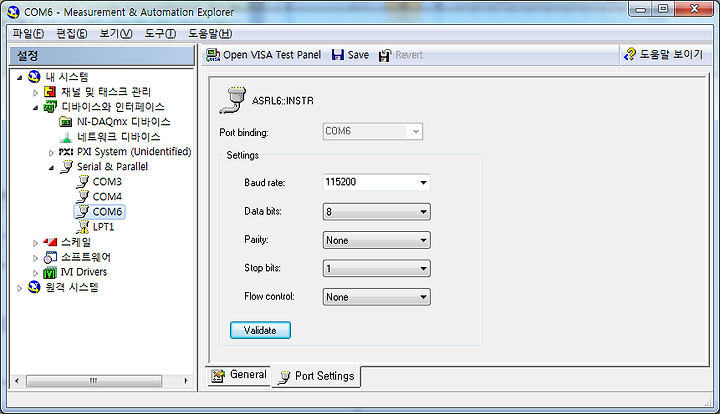This screenshot has height=414, width=720.
Task: Collapse the 내 시스템 tree node
Action: (20, 78)
